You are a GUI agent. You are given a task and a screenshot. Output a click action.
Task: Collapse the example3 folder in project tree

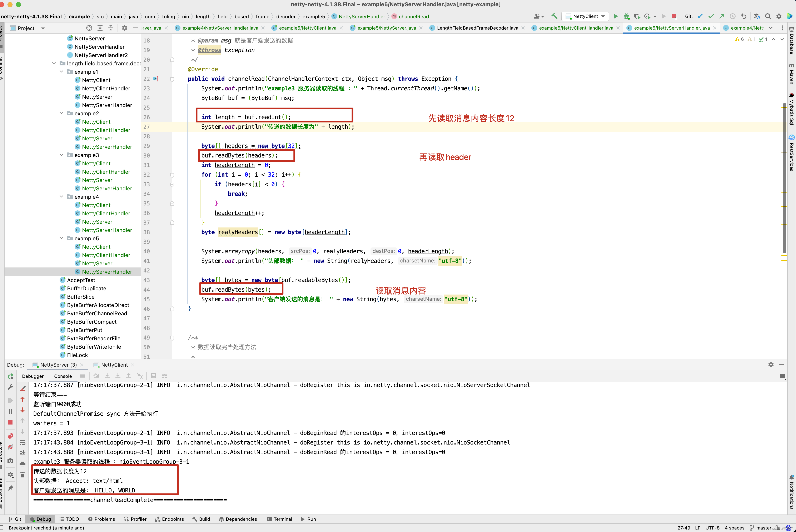click(61, 155)
